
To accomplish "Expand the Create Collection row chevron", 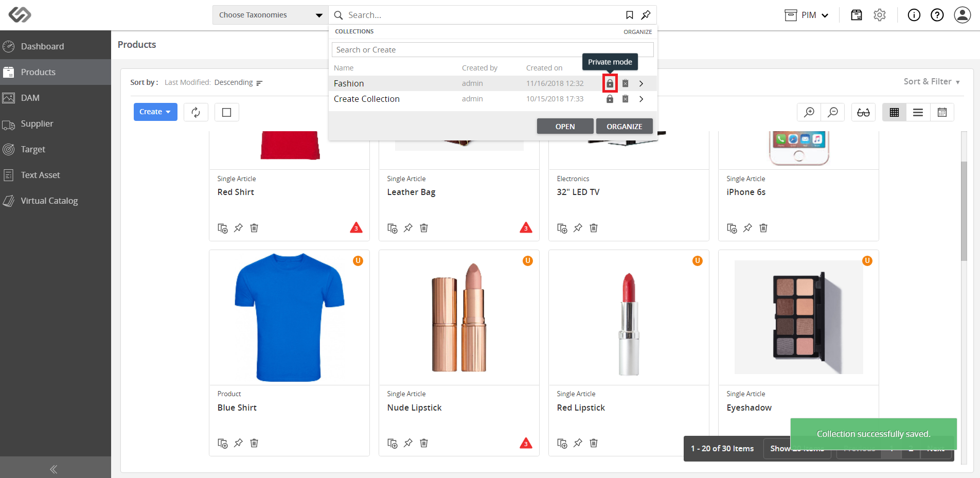I will pos(641,99).
